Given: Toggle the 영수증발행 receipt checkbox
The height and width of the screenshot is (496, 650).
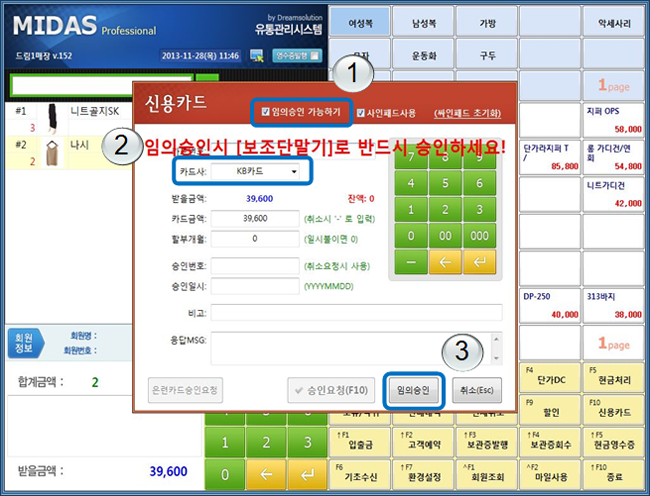Looking at the screenshot, I should pos(315,56).
